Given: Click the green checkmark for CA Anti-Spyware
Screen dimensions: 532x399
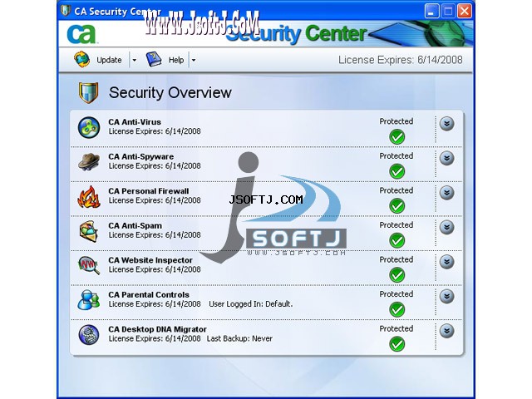Looking at the screenshot, I should click(x=397, y=172).
